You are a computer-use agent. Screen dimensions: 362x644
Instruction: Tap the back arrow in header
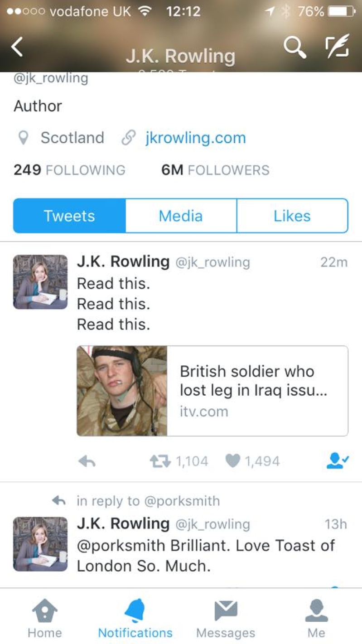point(17,47)
